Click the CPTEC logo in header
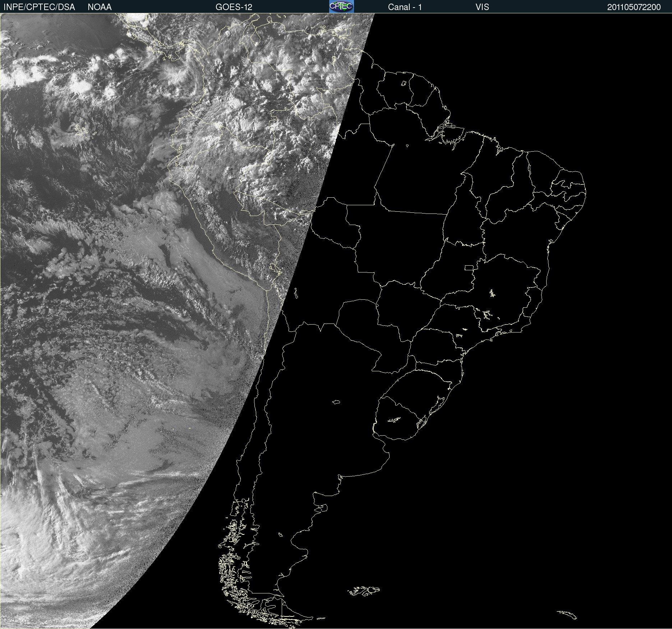Image resolution: width=672 pixels, height=629 pixels. (341, 6)
